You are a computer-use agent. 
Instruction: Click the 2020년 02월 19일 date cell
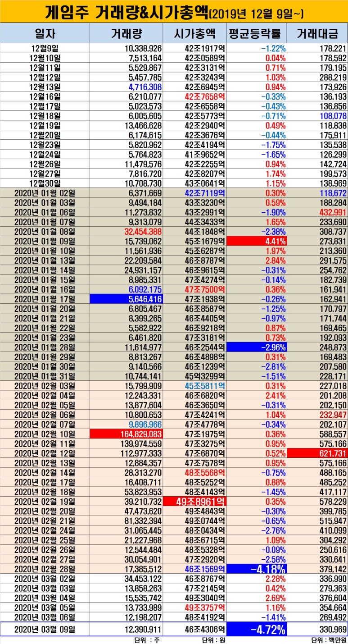tap(45, 501)
